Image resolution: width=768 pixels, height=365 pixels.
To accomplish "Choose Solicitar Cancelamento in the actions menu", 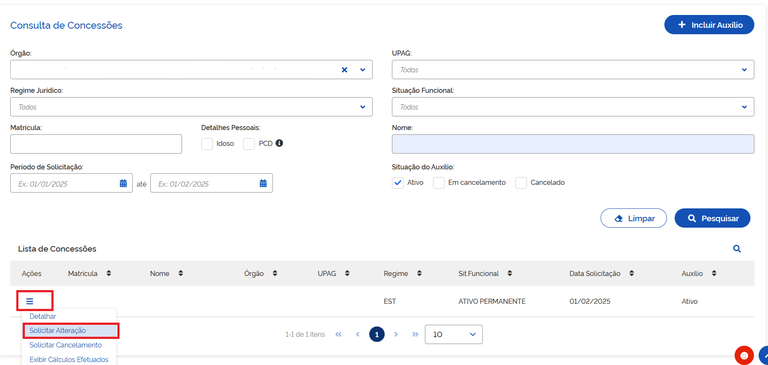I will [66, 345].
